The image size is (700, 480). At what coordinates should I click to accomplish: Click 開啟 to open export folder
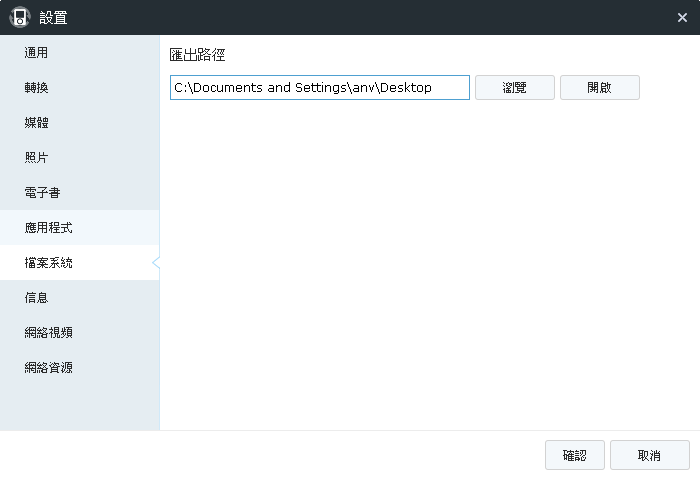600,88
